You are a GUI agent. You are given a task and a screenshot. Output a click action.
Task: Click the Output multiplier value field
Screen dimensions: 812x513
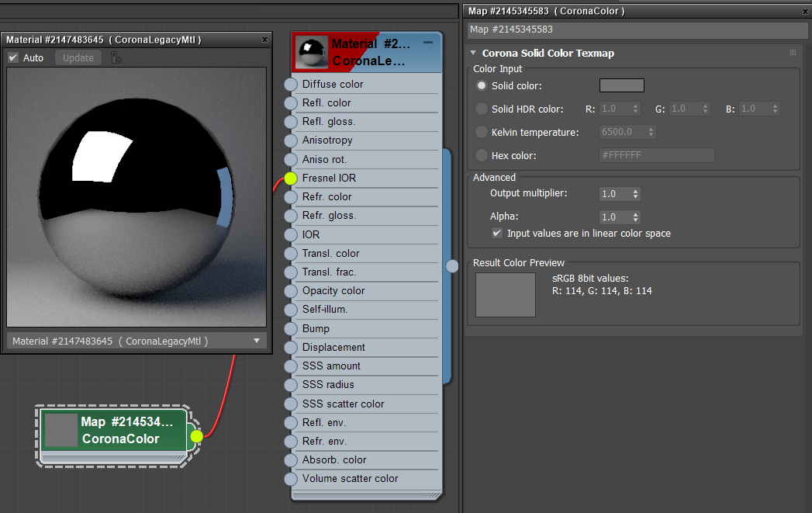point(615,194)
